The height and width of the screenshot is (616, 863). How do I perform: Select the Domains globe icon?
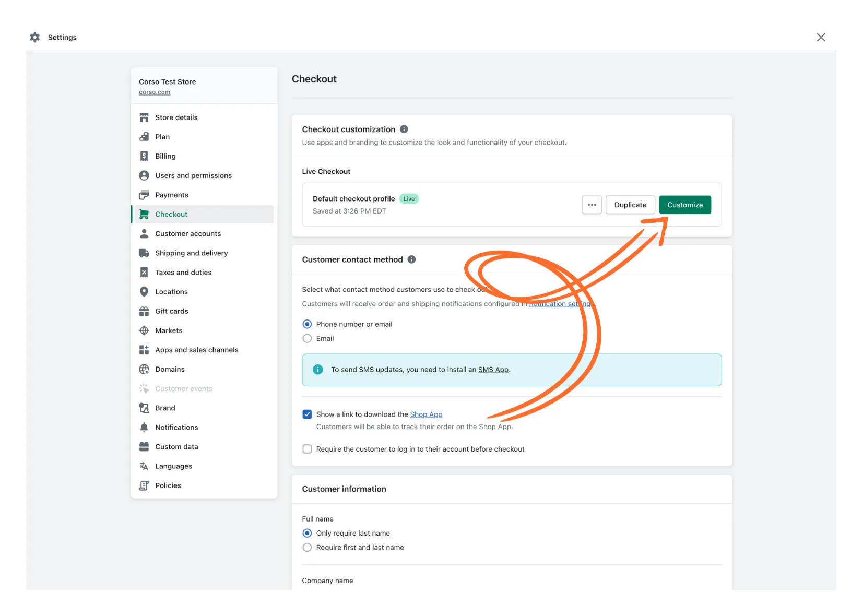144,369
